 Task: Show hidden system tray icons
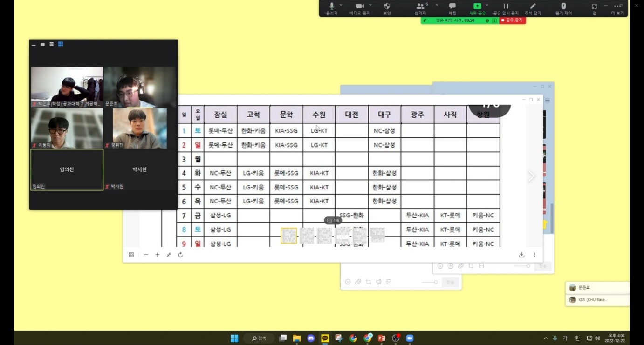546,338
